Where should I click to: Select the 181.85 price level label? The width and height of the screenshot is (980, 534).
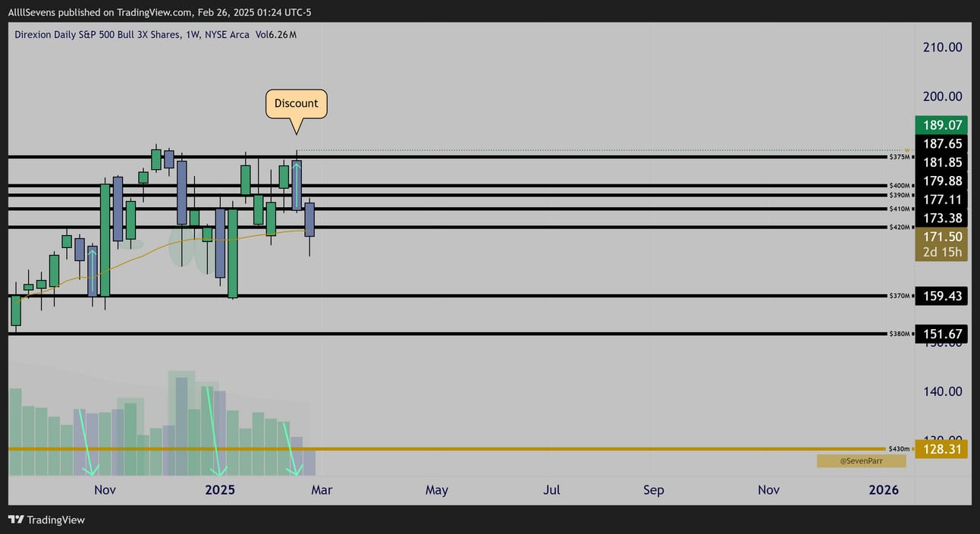click(x=941, y=162)
